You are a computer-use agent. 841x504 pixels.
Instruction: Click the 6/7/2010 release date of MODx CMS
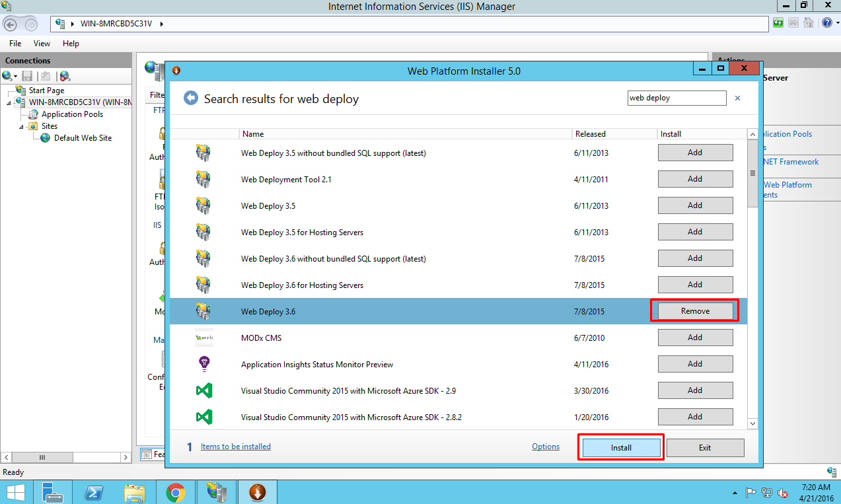point(590,338)
